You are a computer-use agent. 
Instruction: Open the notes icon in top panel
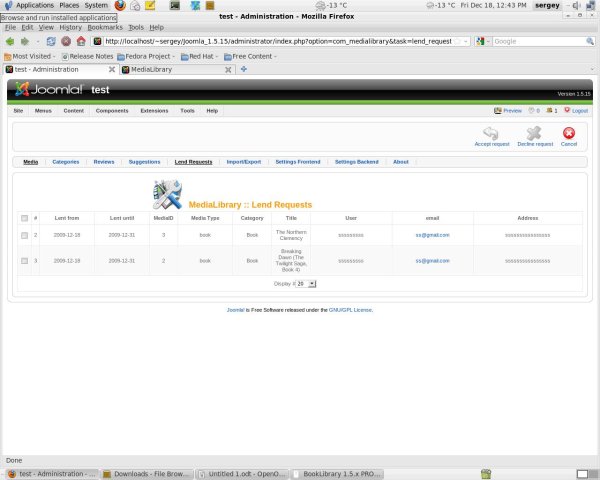tap(150, 5)
